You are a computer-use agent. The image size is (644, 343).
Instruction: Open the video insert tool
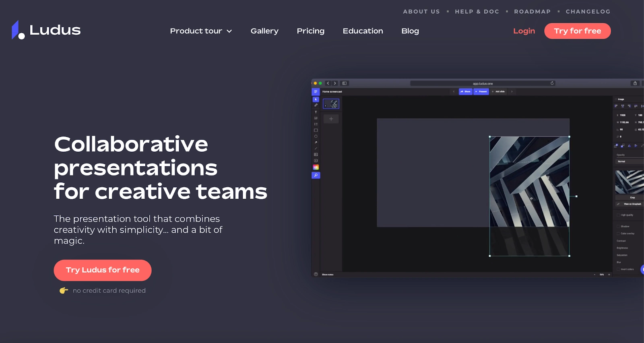coord(316,161)
